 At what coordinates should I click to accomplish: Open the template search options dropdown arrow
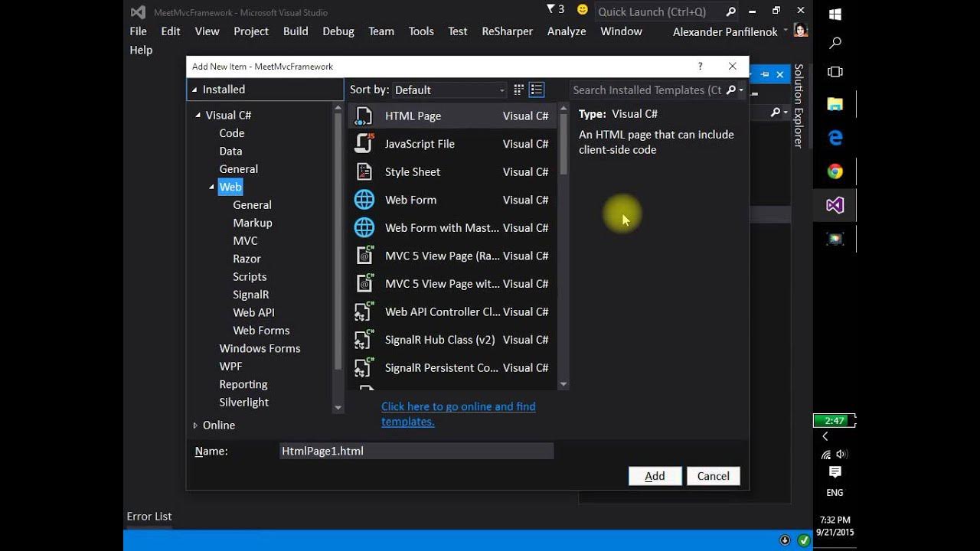[741, 90]
